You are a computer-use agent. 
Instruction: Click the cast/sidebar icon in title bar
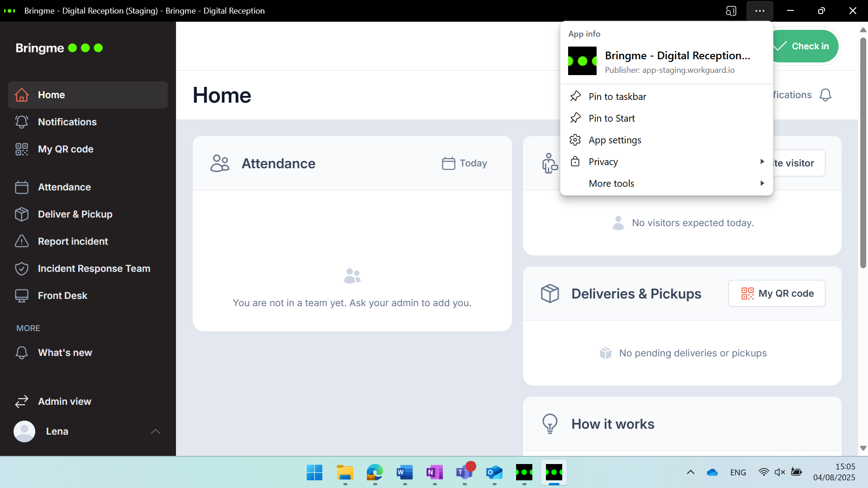coord(731,11)
